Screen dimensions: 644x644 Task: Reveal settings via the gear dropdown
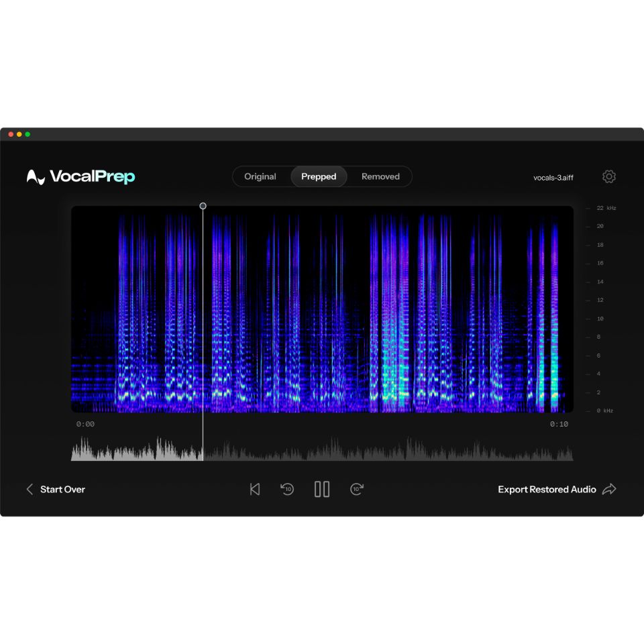[608, 176]
